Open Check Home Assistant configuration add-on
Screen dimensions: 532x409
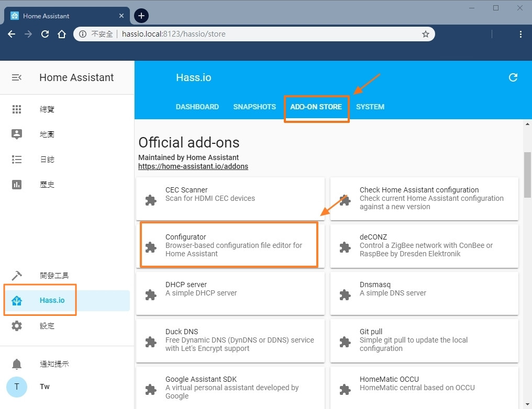coord(424,199)
